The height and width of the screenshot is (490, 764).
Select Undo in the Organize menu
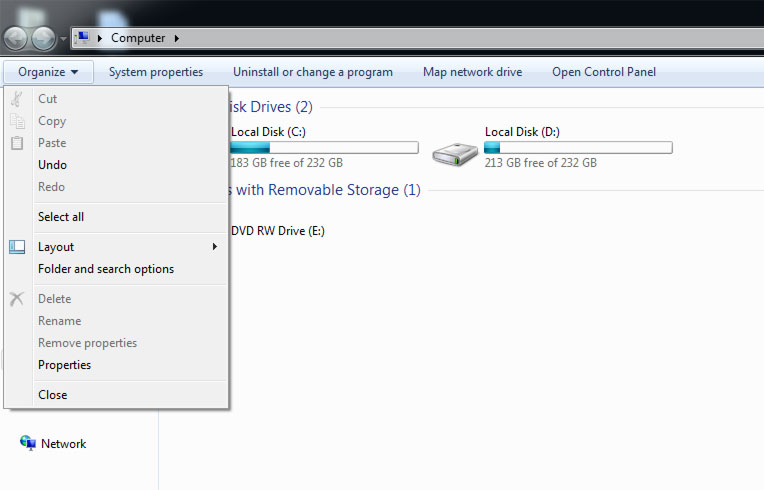pos(52,165)
